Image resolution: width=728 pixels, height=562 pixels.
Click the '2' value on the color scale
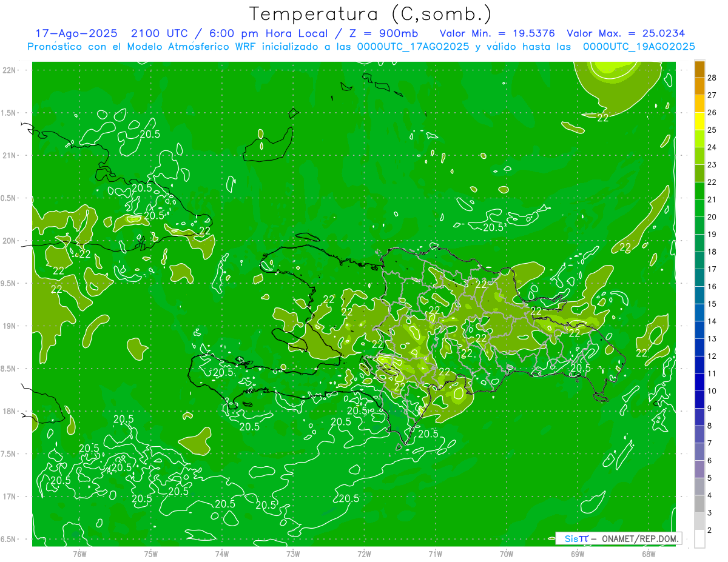pyautogui.click(x=710, y=530)
